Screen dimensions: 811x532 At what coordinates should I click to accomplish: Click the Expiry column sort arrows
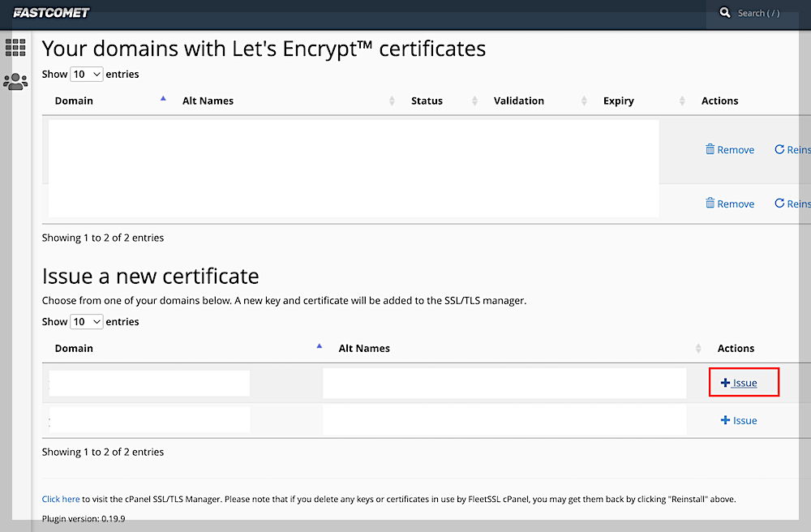[x=682, y=101]
